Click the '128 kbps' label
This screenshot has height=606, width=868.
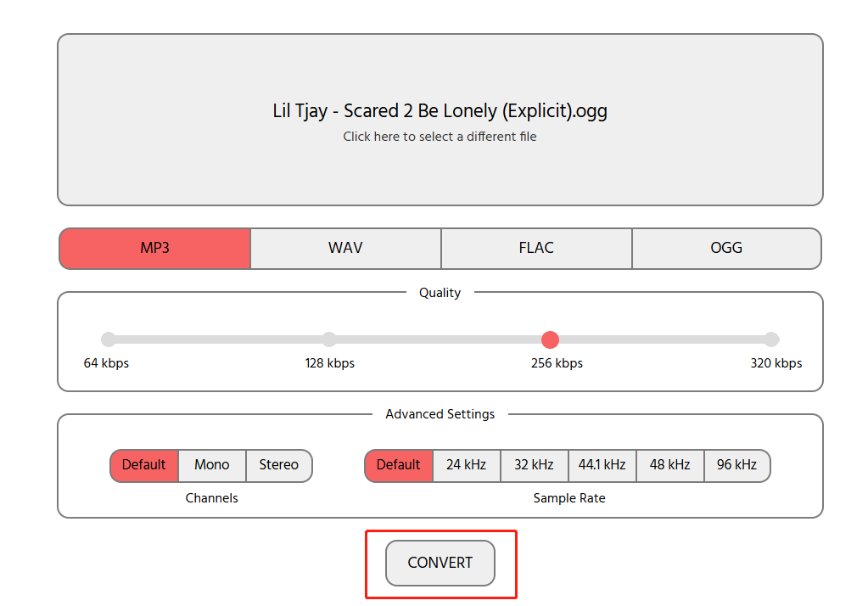(x=330, y=363)
